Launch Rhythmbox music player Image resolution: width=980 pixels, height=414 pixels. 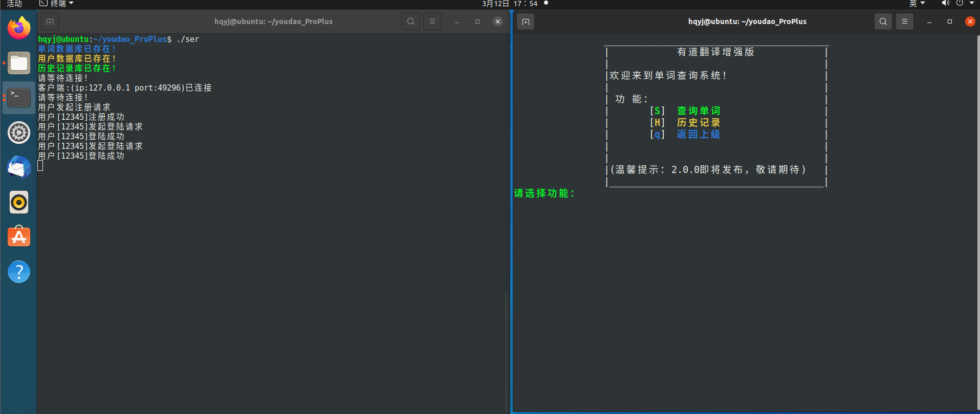[19, 202]
